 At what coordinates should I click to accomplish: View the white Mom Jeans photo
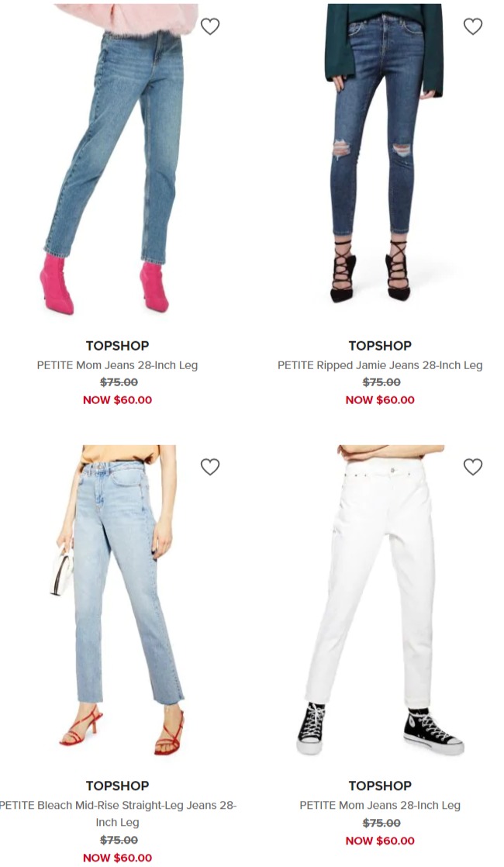pyautogui.click(x=380, y=600)
